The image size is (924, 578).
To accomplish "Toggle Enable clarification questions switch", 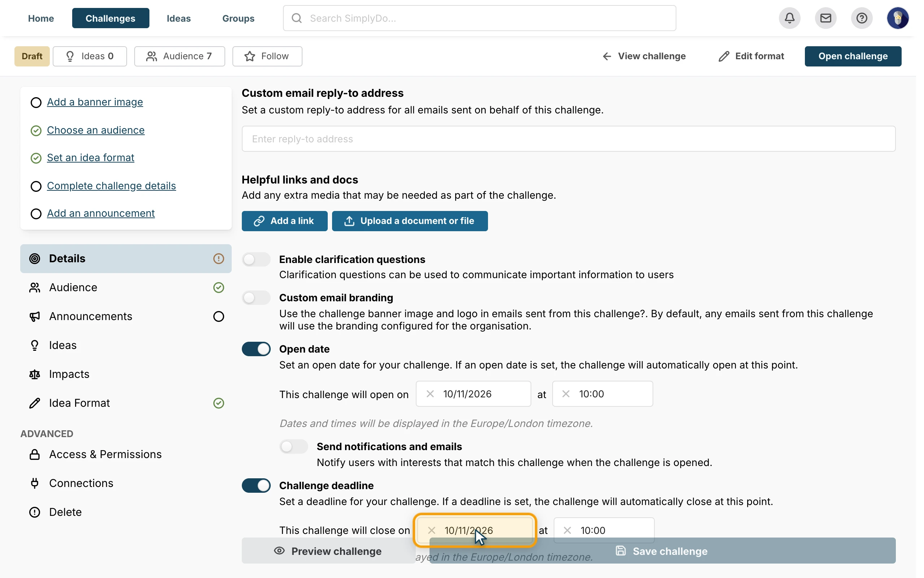I will click(256, 260).
